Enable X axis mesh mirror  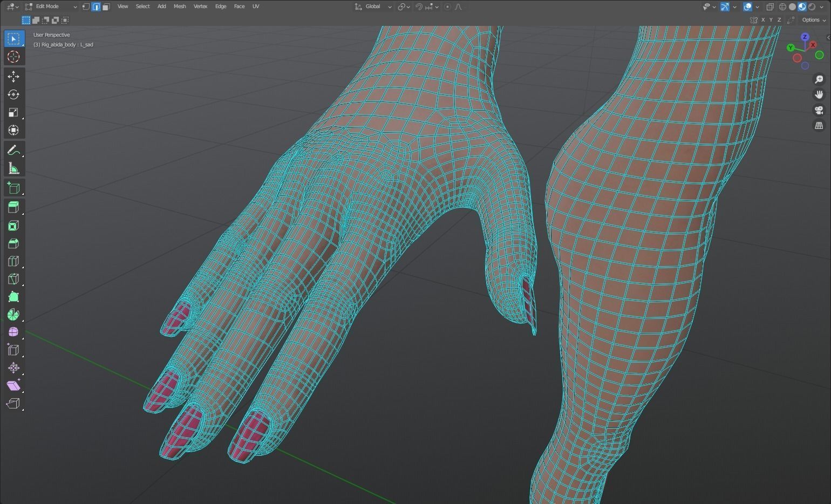(763, 20)
